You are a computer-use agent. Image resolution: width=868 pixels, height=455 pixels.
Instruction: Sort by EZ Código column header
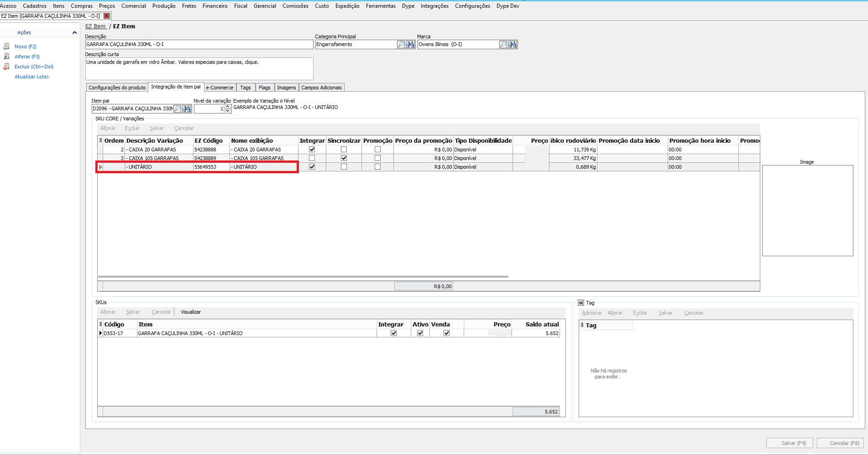coord(211,141)
